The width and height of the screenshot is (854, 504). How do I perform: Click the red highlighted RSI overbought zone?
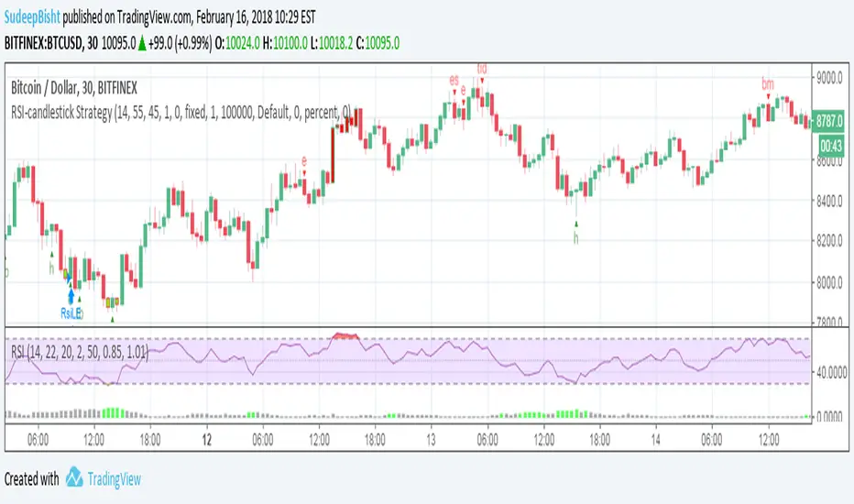coord(345,335)
